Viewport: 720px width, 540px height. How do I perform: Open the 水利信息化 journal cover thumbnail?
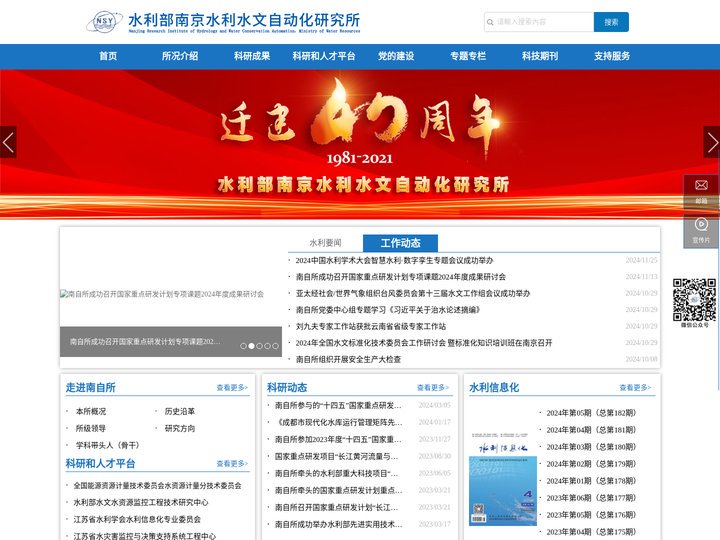pyautogui.click(x=503, y=479)
